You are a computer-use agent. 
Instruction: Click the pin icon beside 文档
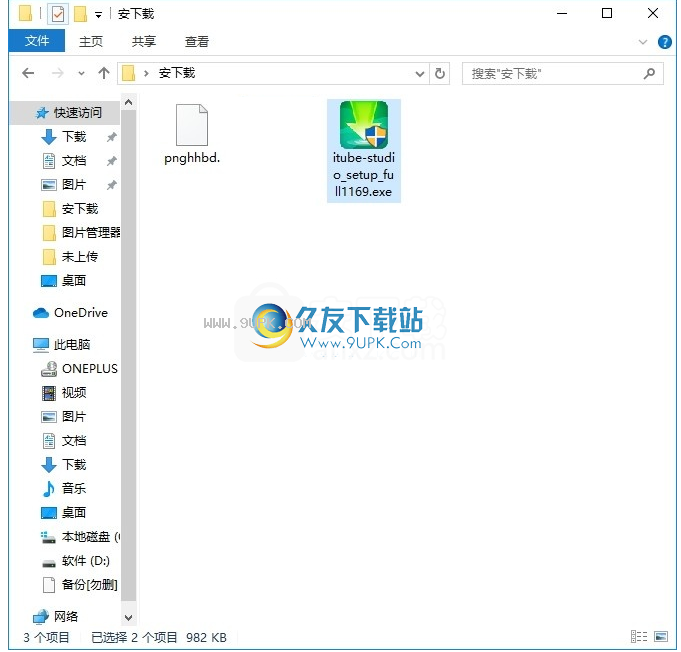coord(112,161)
